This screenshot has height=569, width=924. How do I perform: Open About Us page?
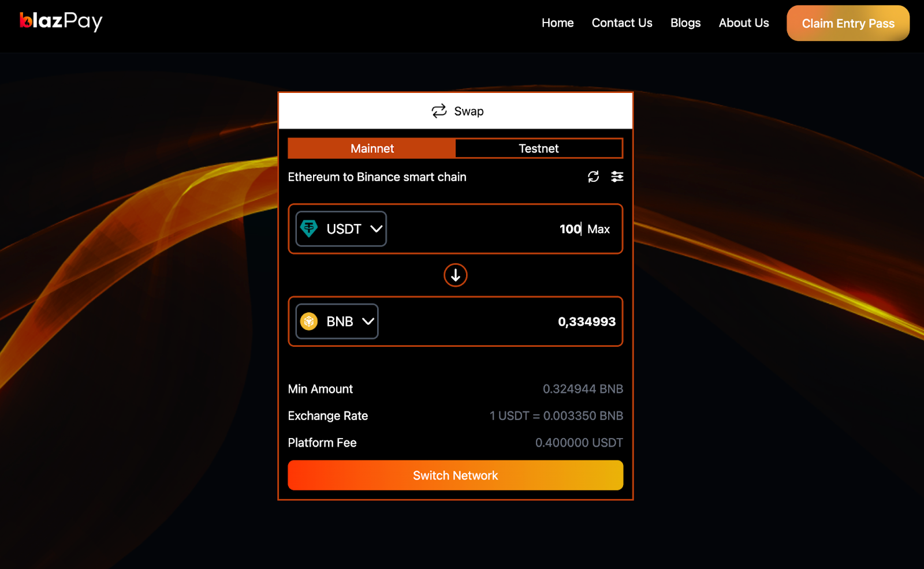(x=743, y=23)
